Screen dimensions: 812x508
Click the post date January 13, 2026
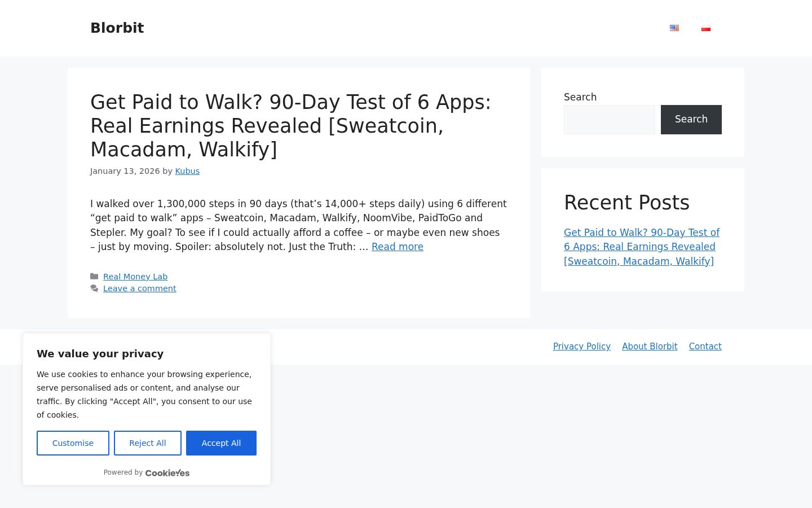click(x=125, y=171)
